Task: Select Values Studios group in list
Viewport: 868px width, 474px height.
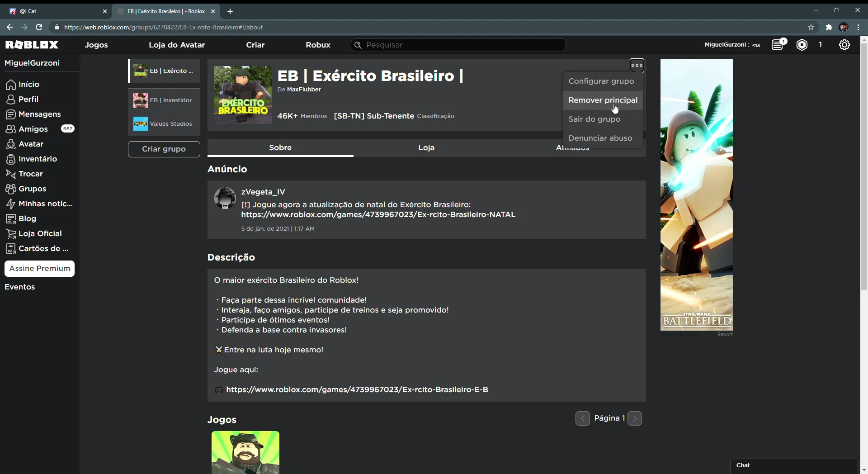Action: (x=164, y=124)
